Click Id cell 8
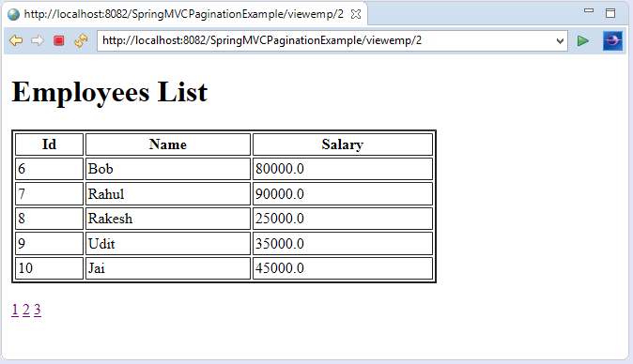The height and width of the screenshot is (364, 633). click(x=49, y=219)
